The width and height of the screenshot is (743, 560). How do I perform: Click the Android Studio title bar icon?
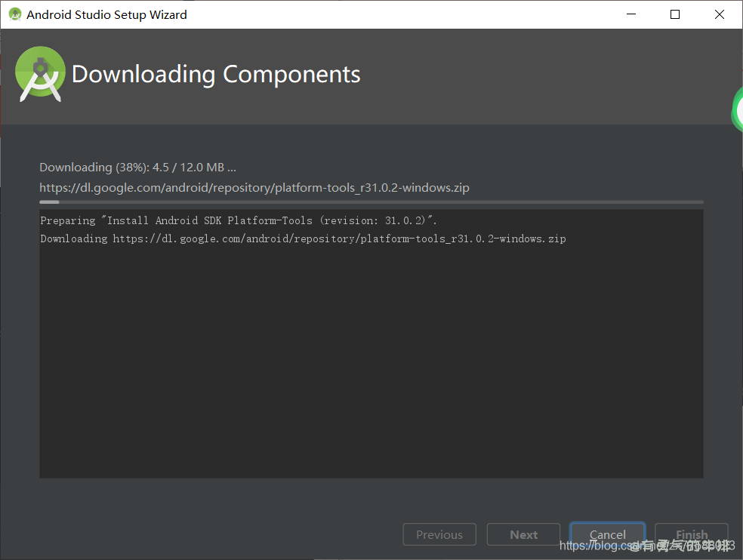[x=15, y=14]
